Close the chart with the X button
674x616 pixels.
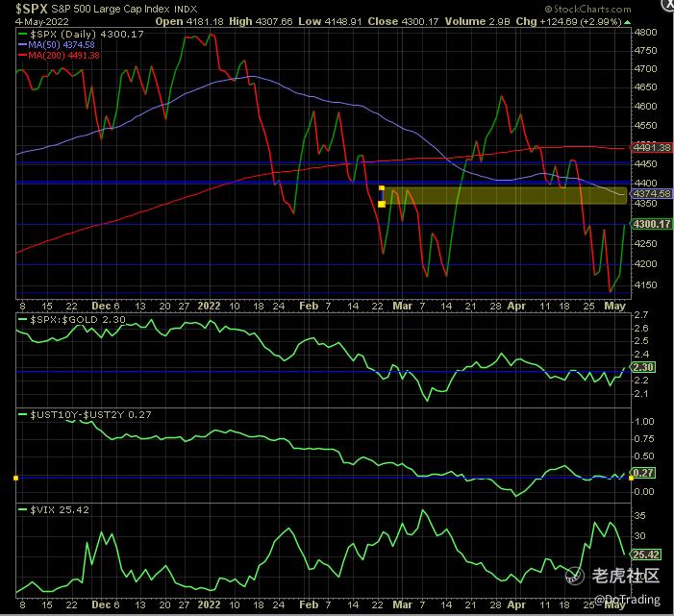[669, 4]
